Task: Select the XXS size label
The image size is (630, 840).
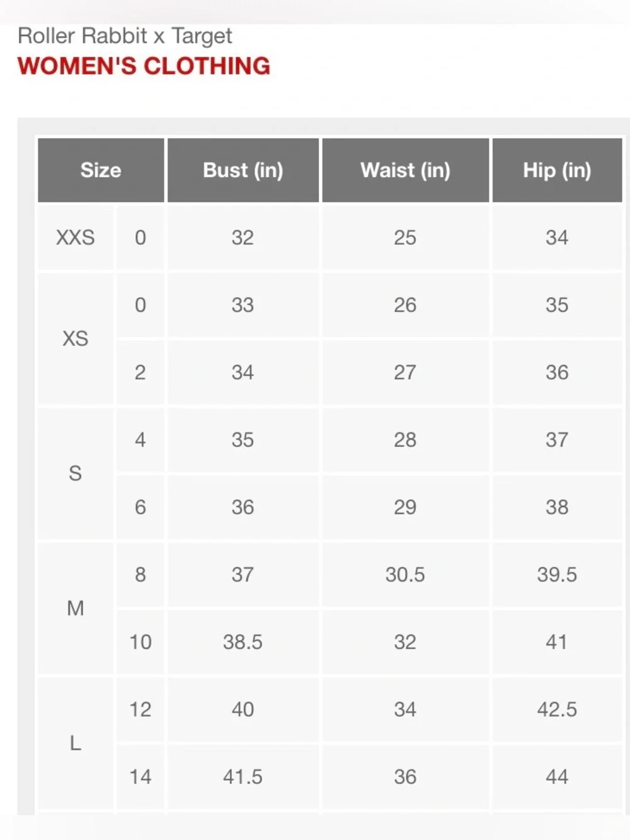Action: click(76, 238)
